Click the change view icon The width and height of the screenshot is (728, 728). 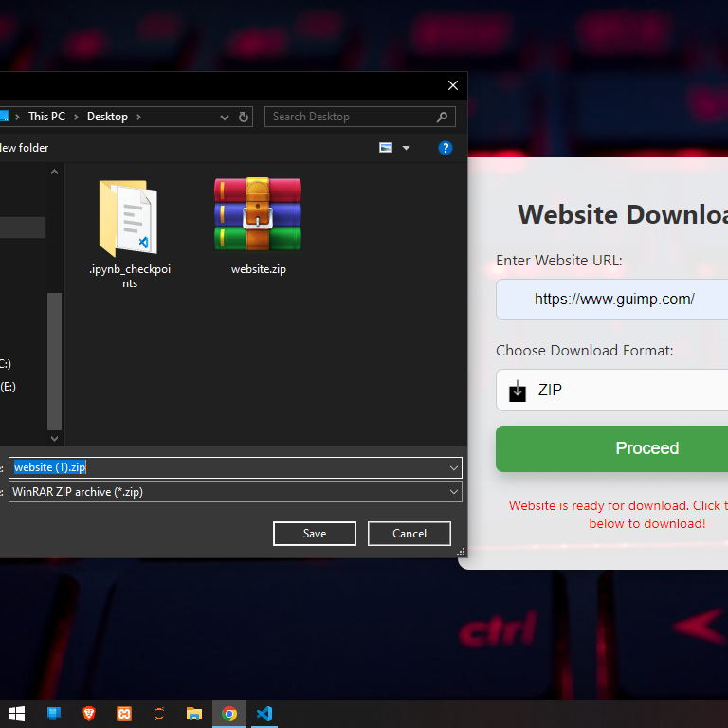click(x=386, y=148)
